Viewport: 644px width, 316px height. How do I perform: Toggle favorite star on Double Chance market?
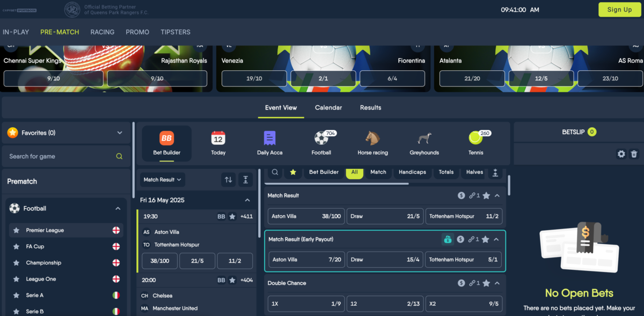click(486, 283)
